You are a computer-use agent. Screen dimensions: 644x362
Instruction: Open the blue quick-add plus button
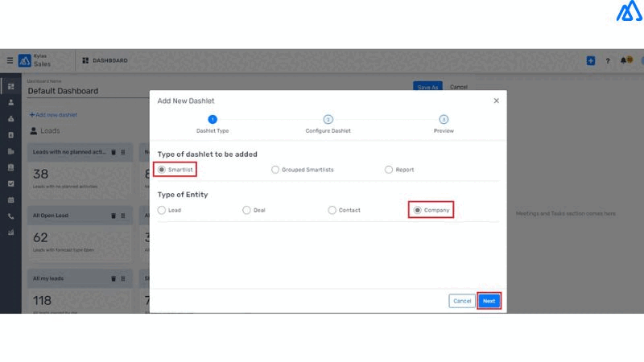(x=591, y=61)
